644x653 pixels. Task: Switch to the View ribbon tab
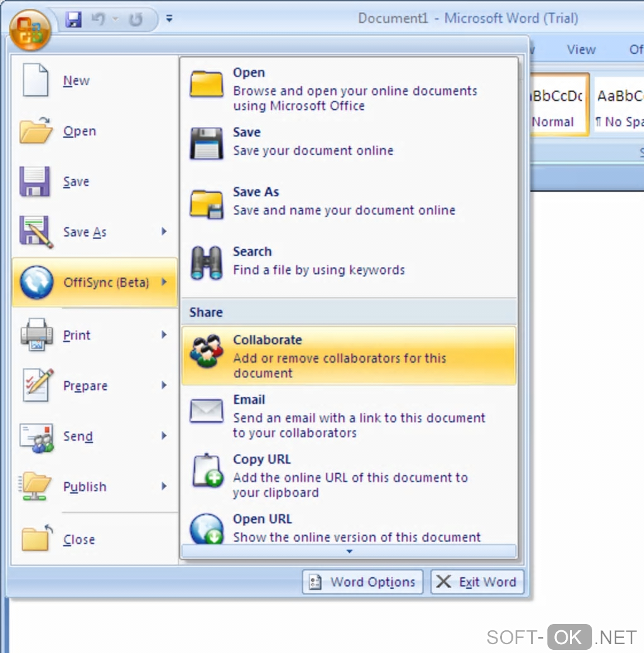coord(581,50)
